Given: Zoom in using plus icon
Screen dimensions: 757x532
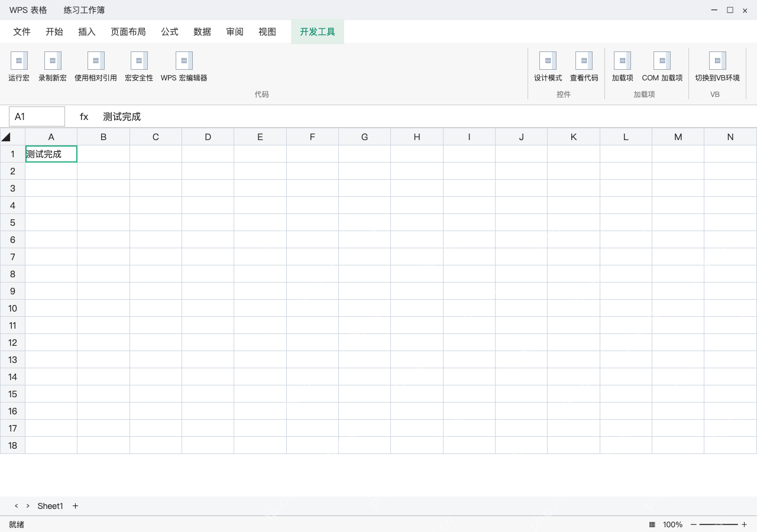Looking at the screenshot, I should click(744, 524).
